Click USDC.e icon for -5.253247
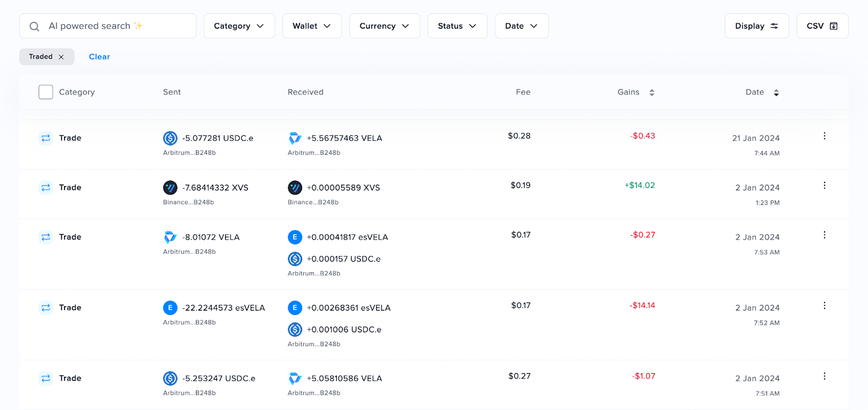This screenshot has width=868, height=410. 170,378
